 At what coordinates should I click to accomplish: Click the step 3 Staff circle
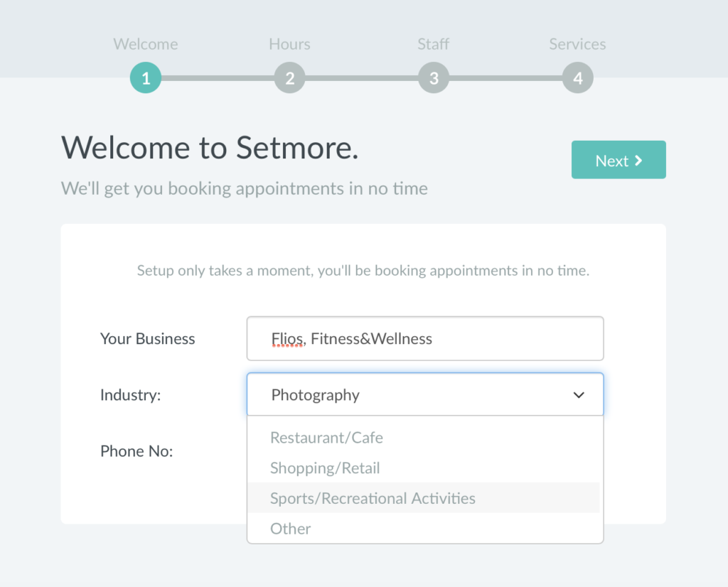(x=434, y=78)
